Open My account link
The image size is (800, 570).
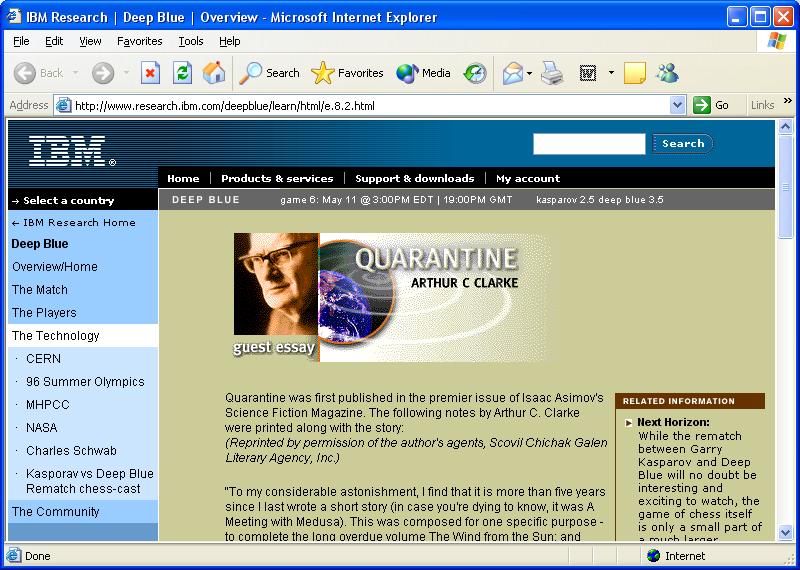pos(528,179)
